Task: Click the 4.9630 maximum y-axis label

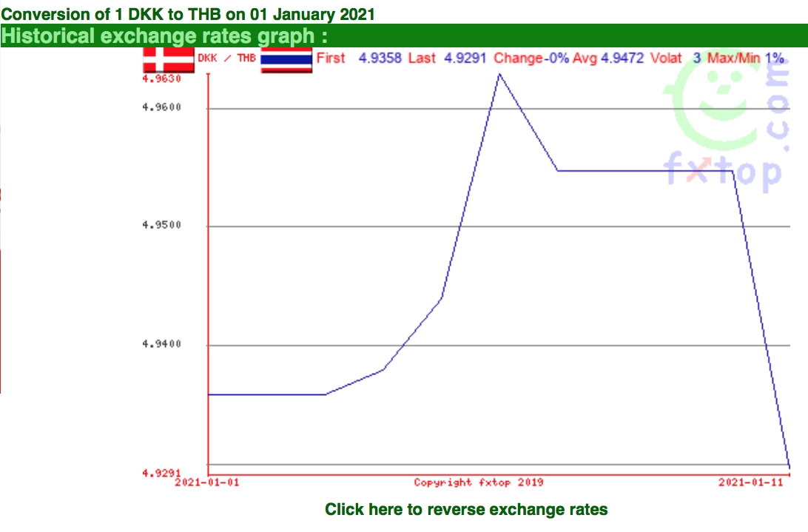Action: click(x=161, y=78)
